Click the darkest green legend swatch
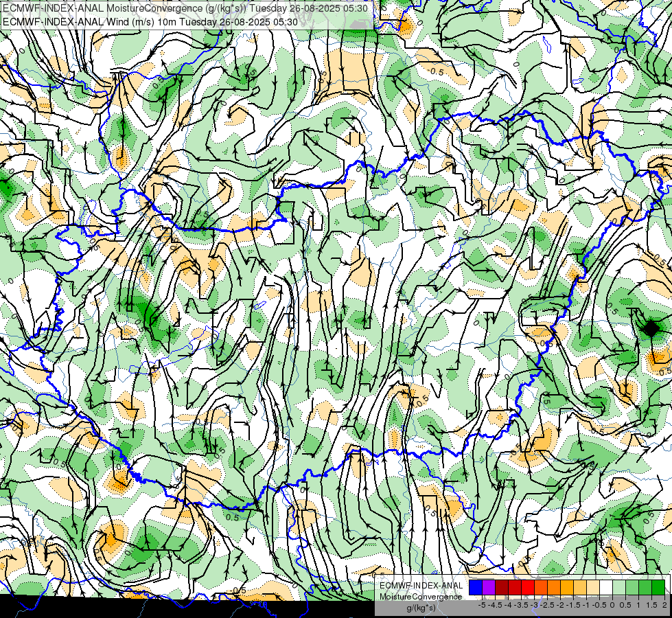 coord(658,587)
